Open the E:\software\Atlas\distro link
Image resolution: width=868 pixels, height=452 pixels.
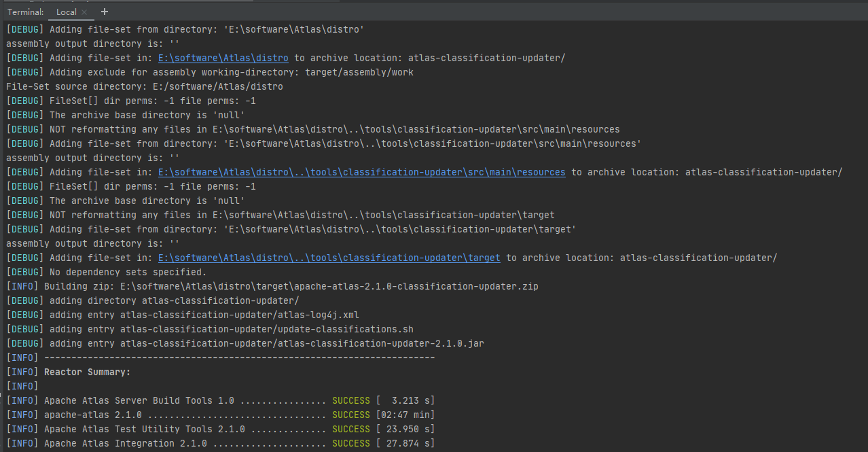point(223,58)
